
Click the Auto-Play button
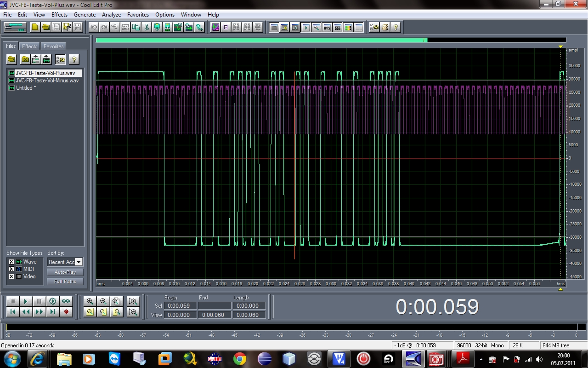coord(65,272)
